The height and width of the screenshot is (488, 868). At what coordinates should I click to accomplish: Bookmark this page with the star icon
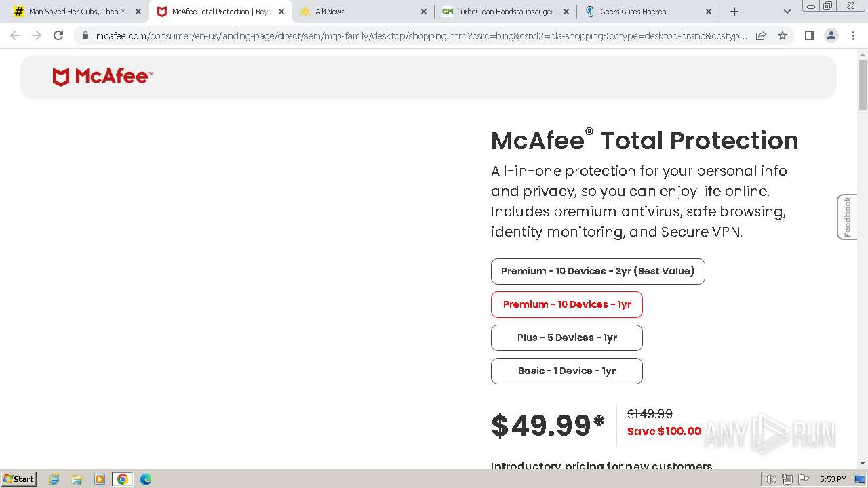tap(783, 35)
